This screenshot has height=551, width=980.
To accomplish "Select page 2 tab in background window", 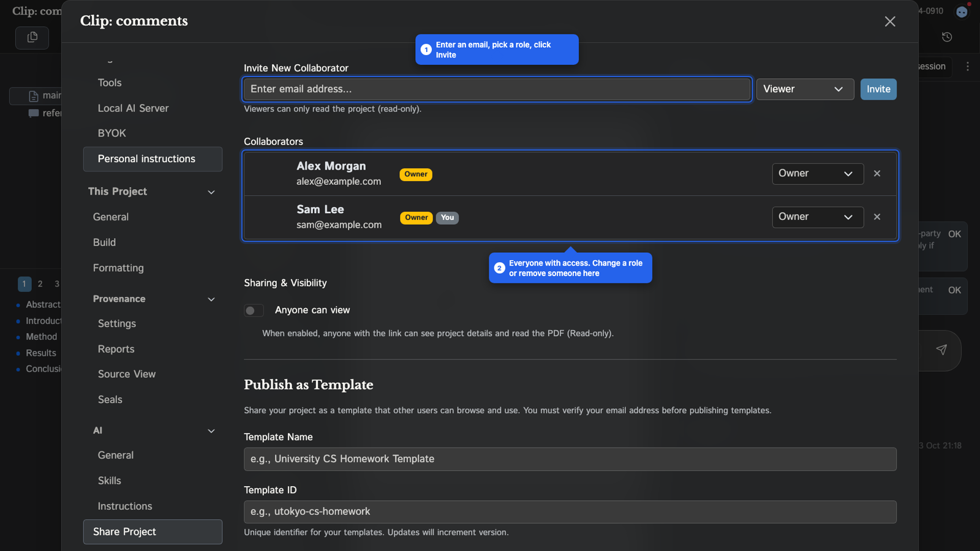I will pyautogui.click(x=40, y=284).
